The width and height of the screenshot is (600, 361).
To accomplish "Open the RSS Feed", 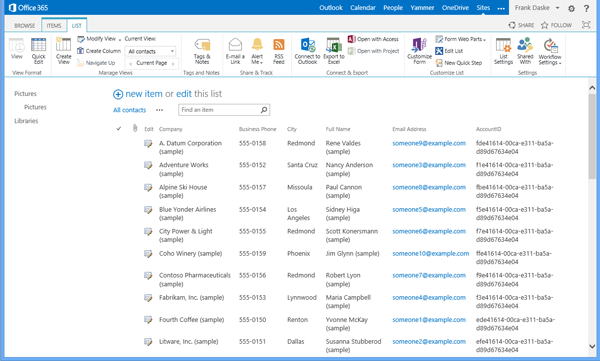I will 279,51.
